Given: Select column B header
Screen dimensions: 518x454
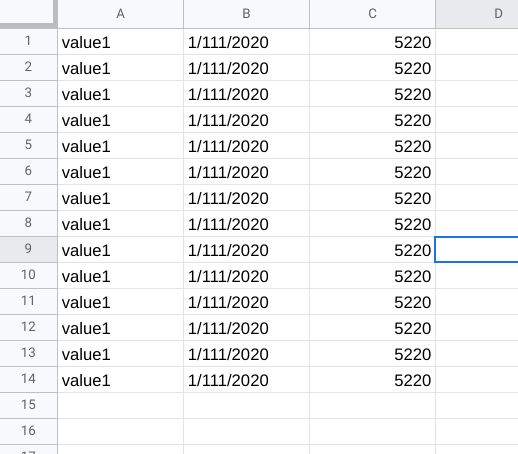Looking at the screenshot, I should 246,14.
